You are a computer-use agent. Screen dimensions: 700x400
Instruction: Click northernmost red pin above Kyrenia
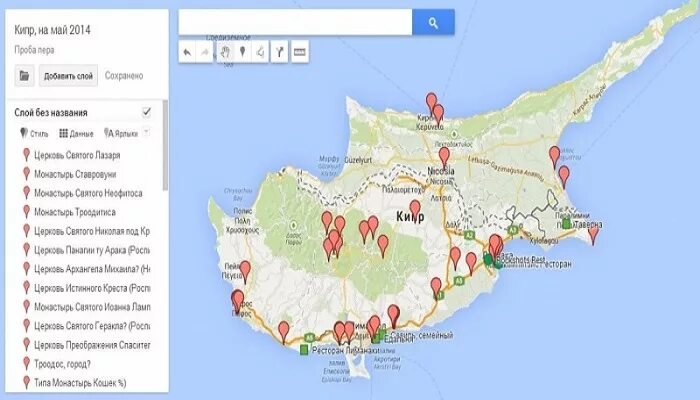tap(431, 102)
